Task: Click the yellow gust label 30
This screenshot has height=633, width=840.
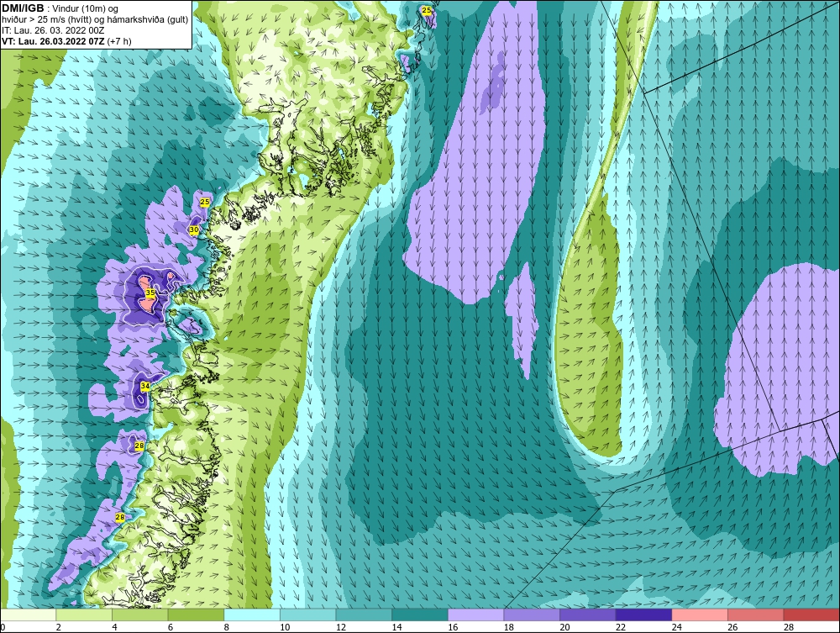Action: [194, 229]
